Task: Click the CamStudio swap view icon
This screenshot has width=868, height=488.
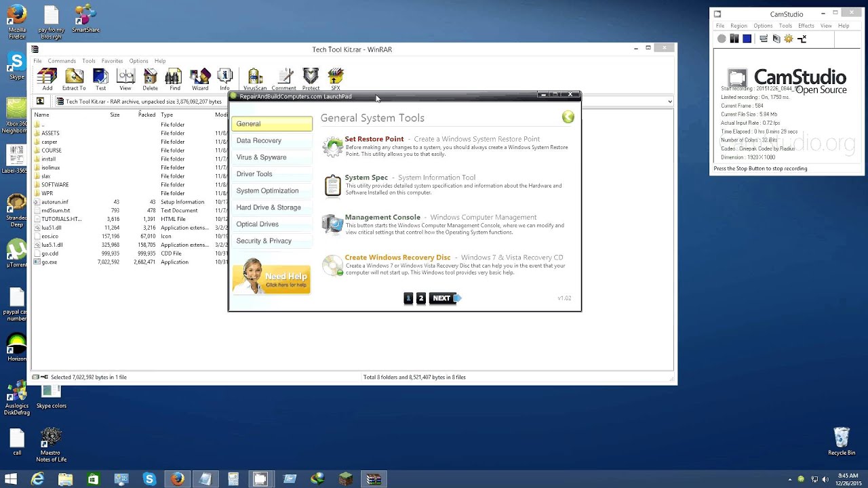Action: point(802,39)
